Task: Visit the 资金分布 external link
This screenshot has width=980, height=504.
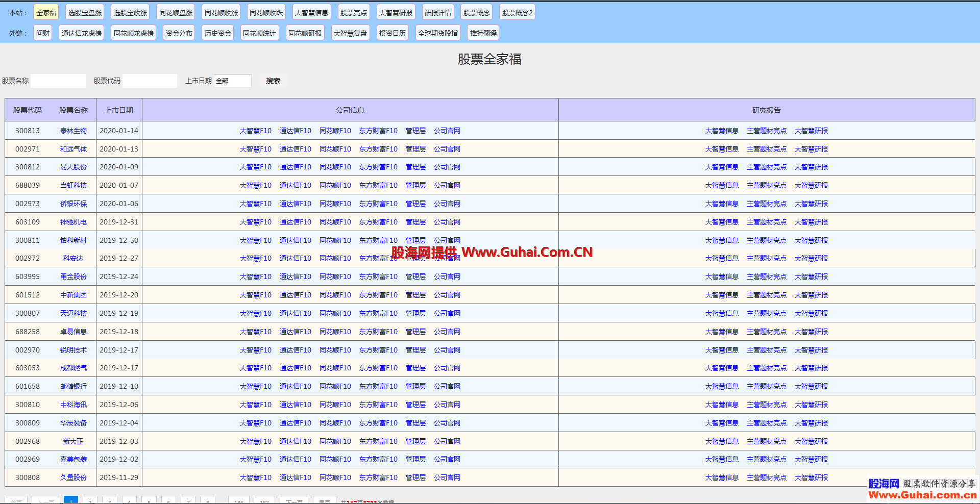Action: point(179,33)
